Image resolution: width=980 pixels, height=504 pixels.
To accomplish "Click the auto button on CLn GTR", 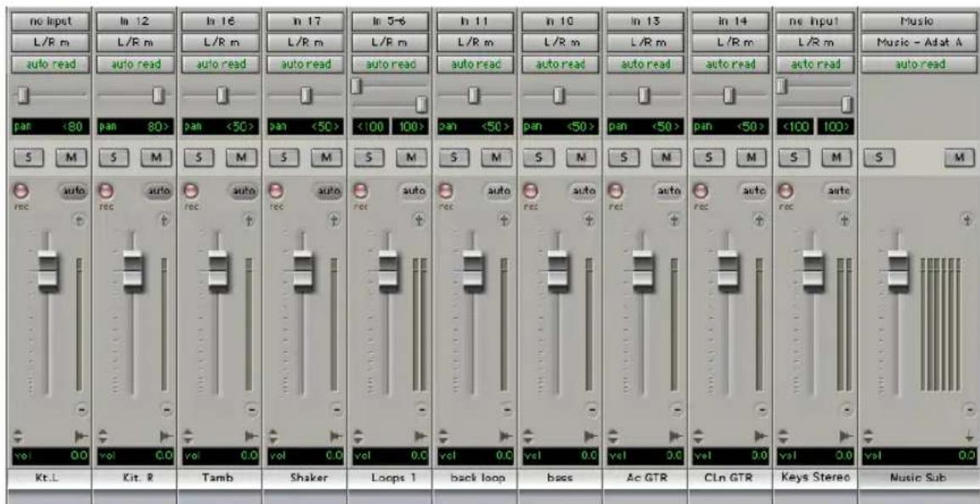I will pos(755,190).
